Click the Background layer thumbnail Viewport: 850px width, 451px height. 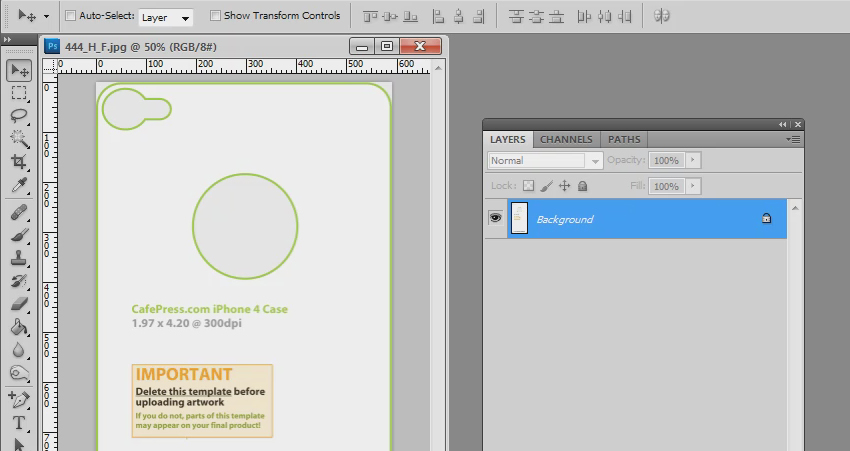(519, 218)
